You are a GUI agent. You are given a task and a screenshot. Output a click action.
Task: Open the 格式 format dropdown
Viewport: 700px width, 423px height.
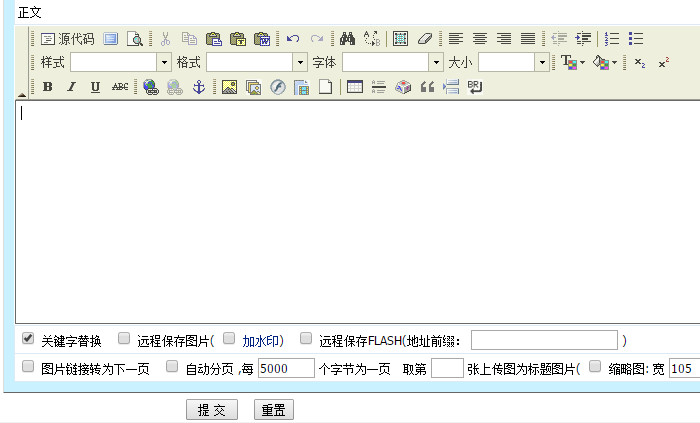[300, 62]
